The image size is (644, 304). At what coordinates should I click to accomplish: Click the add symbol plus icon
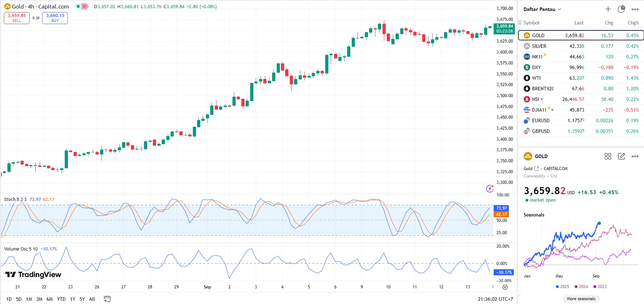click(x=608, y=9)
